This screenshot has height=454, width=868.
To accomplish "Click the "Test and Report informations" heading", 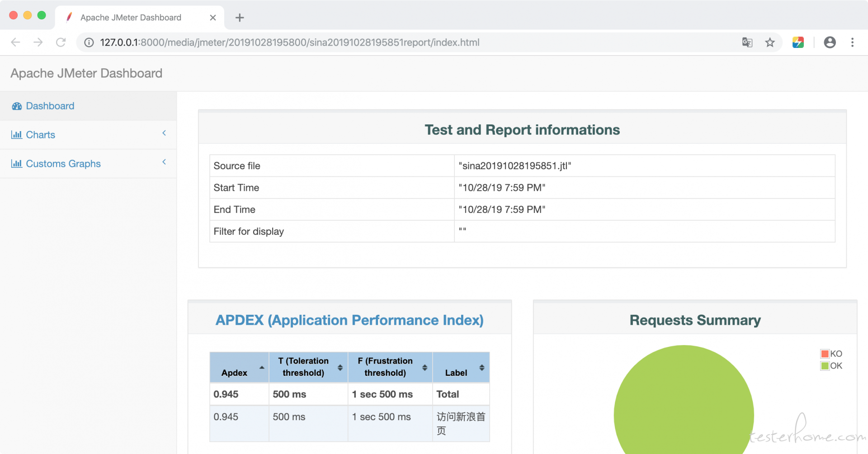I will pos(522,130).
